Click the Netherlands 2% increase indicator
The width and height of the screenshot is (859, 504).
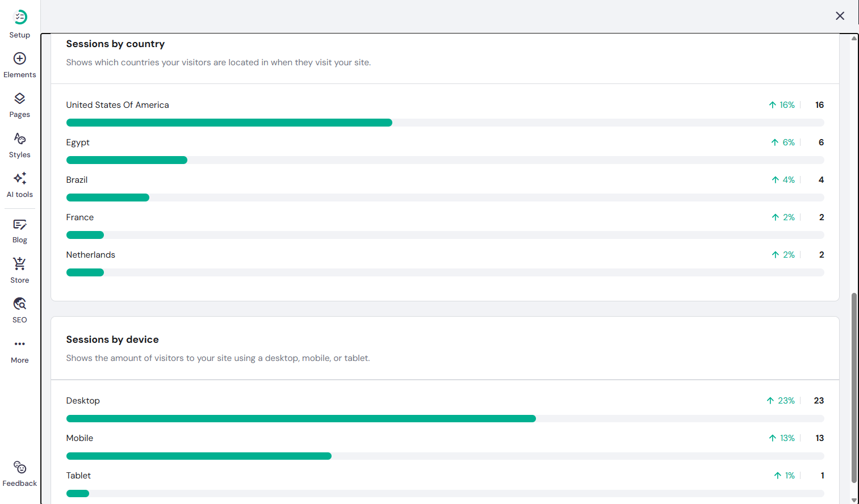click(x=783, y=255)
